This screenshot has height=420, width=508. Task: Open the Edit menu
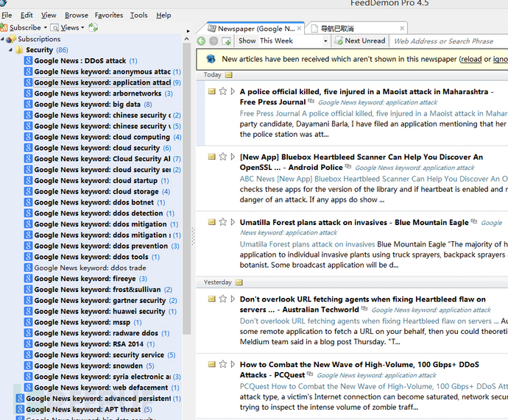27,15
